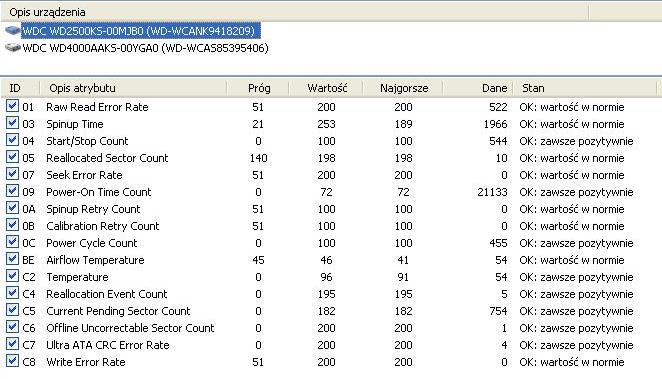
Task: Click drive name WDC WD4000AAKS-00YGA0 (WD-WCAS85395406)
Action: [x=146, y=48]
